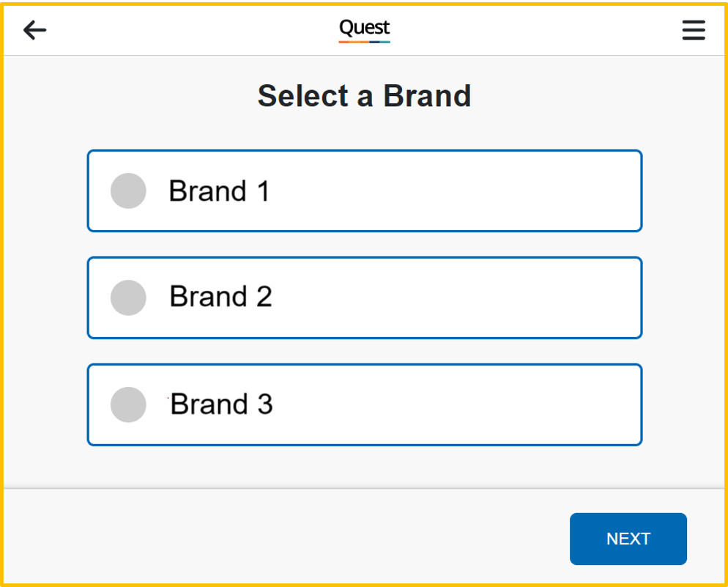
Task: Click the Quest logo in header
Action: click(x=364, y=28)
